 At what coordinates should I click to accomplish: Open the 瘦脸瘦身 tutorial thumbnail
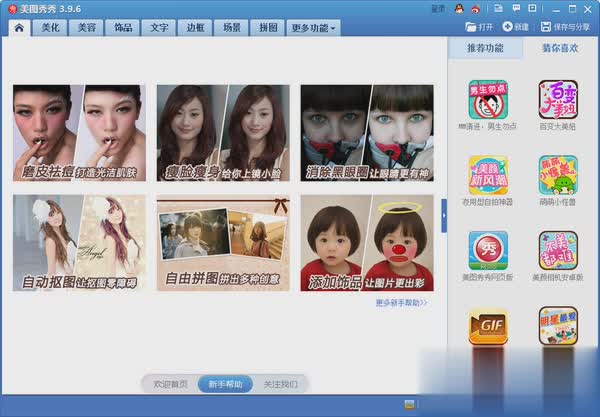click(223, 133)
